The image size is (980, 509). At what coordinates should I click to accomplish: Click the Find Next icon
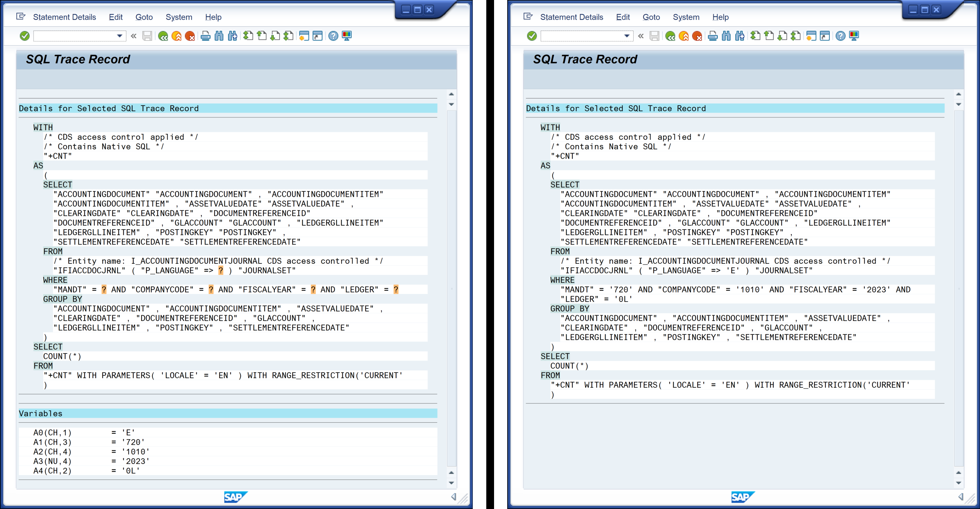pos(232,36)
